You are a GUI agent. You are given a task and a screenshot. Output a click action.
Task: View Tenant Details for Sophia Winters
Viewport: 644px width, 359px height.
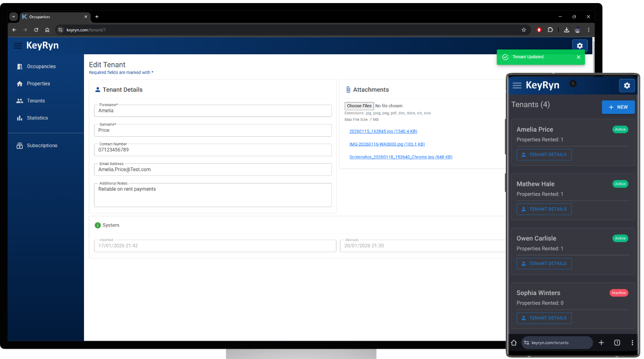pyautogui.click(x=544, y=318)
